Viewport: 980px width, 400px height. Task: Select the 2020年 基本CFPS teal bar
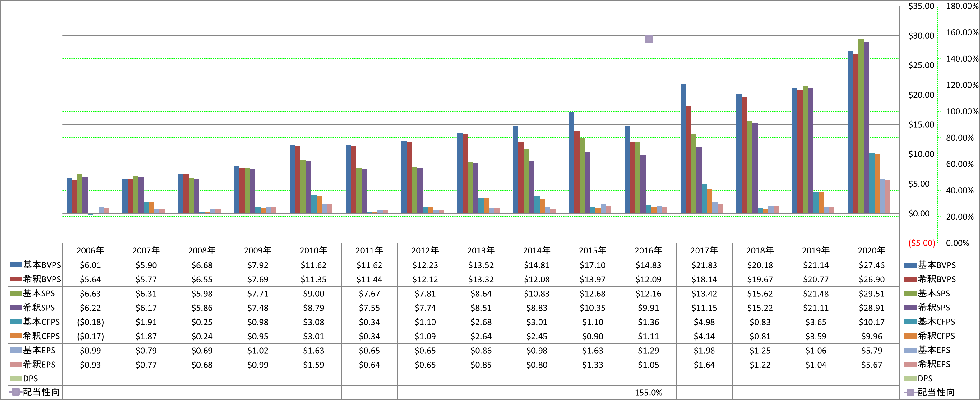[x=871, y=184]
